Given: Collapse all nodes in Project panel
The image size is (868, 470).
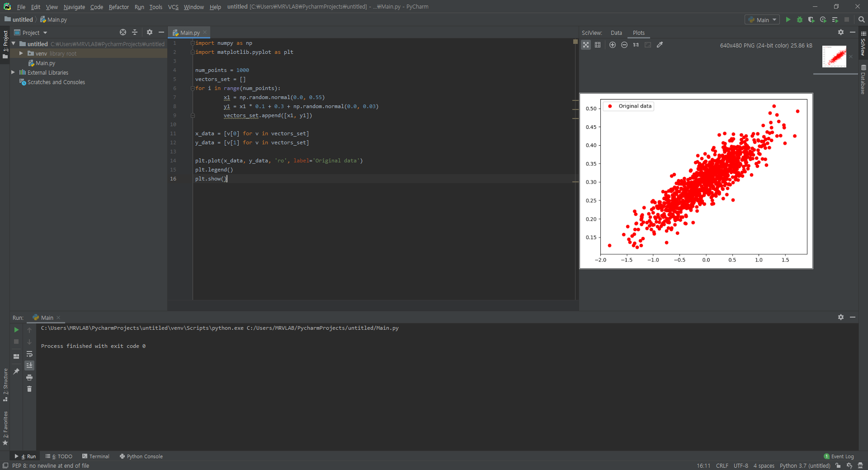Looking at the screenshot, I should 135,32.
